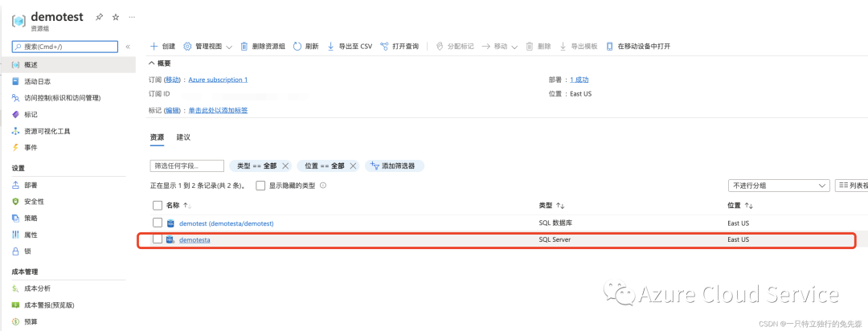The width and height of the screenshot is (868, 331).
Task: Click 导出模板 in the toolbar
Action: (578, 47)
